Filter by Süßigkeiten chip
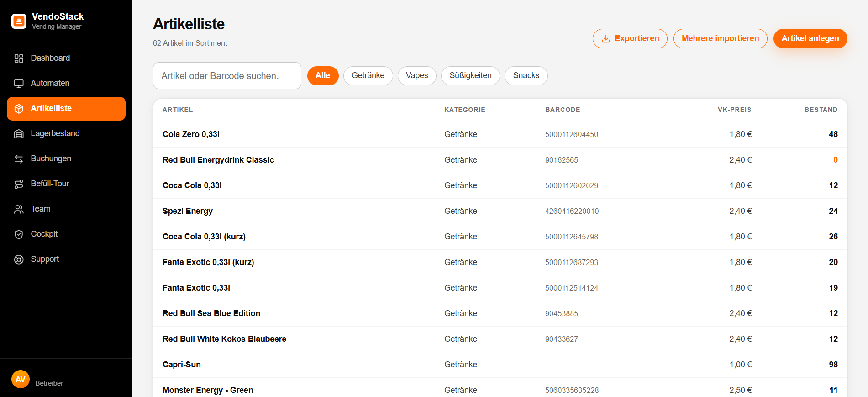The width and height of the screenshot is (868, 397). coord(470,76)
